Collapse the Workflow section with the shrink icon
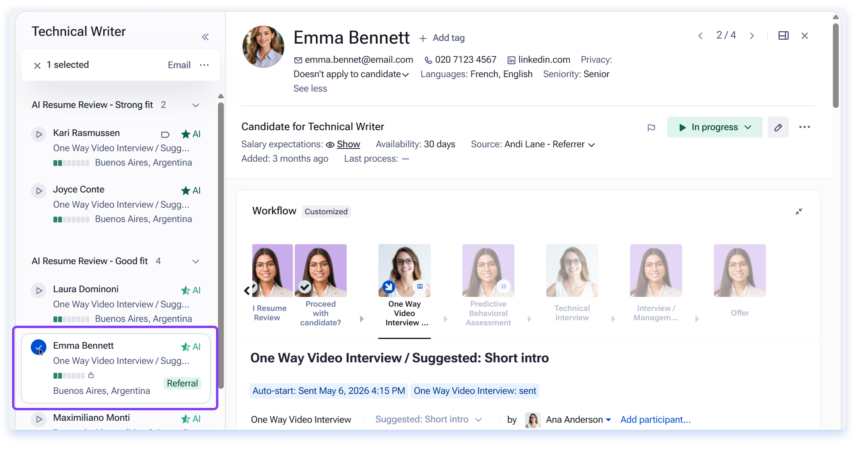Screen dimensions: 868x450 click(799, 211)
